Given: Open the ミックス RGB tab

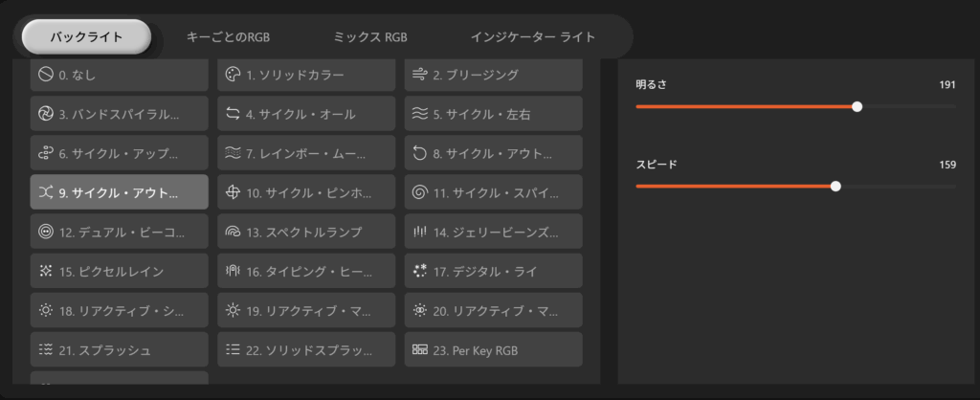Looking at the screenshot, I should click(x=370, y=37).
